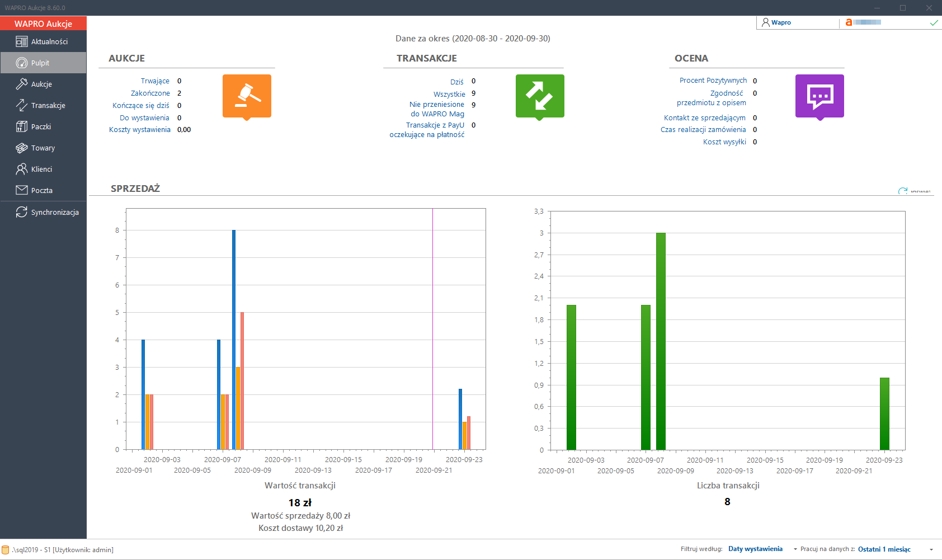Screen dimensions: 942x560
Task: Click the Wszystkie transactions link
Action: click(449, 94)
